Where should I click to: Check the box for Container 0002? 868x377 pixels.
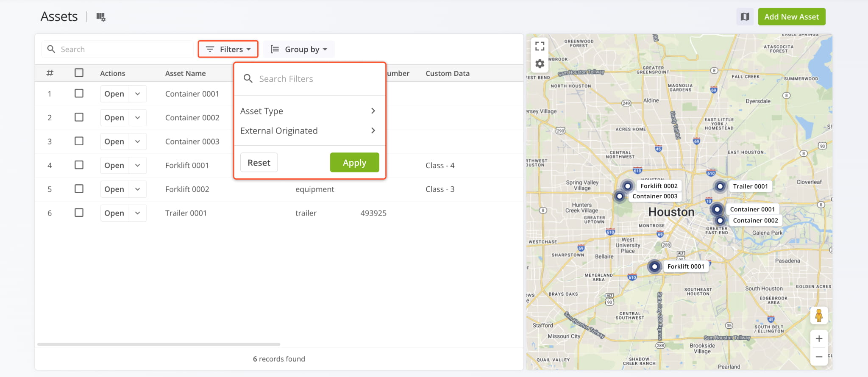[79, 117]
